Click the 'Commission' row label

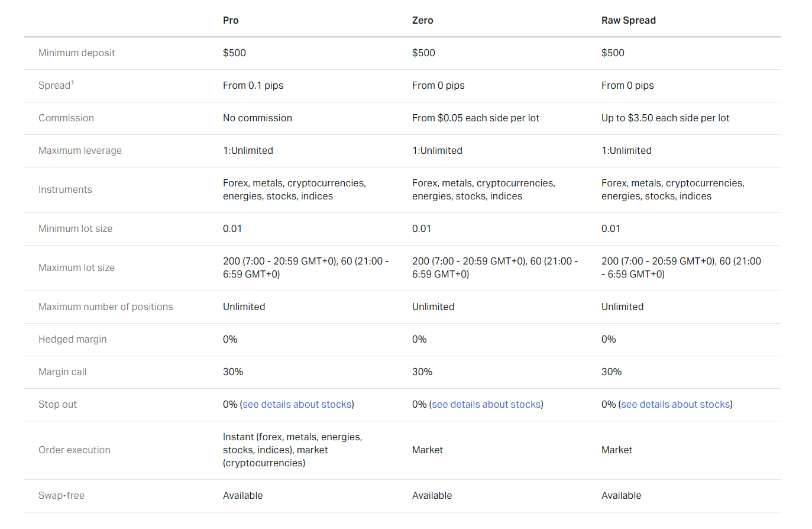click(x=66, y=118)
